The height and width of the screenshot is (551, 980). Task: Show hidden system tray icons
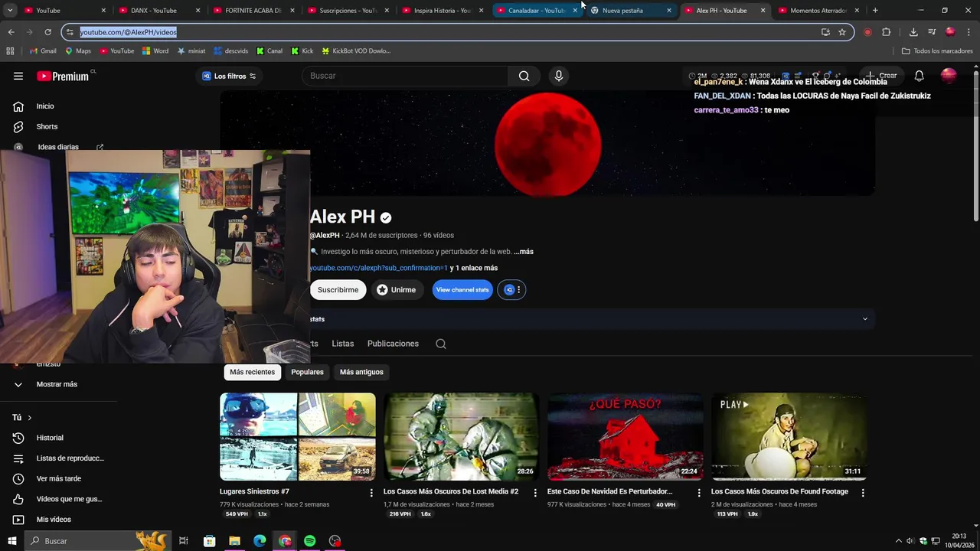click(x=898, y=541)
